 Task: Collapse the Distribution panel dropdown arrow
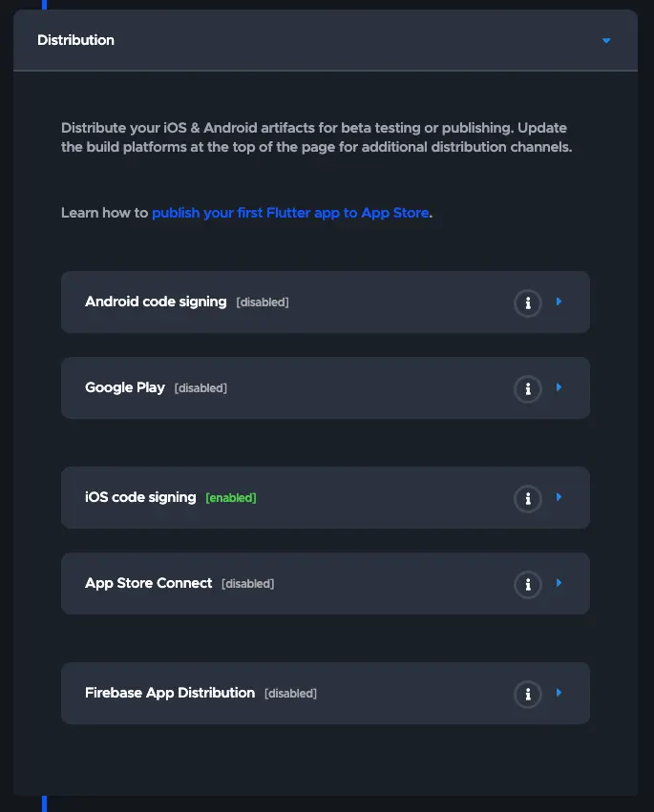click(x=606, y=40)
